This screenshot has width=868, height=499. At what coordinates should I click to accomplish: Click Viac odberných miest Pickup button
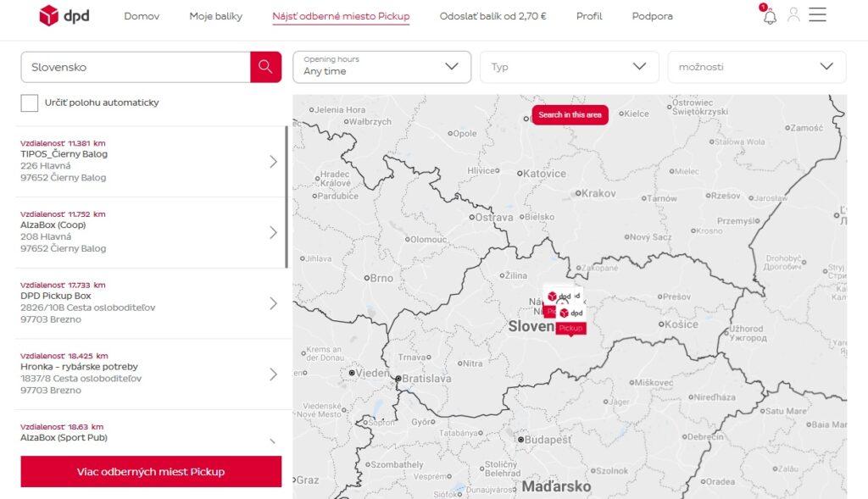tap(151, 471)
